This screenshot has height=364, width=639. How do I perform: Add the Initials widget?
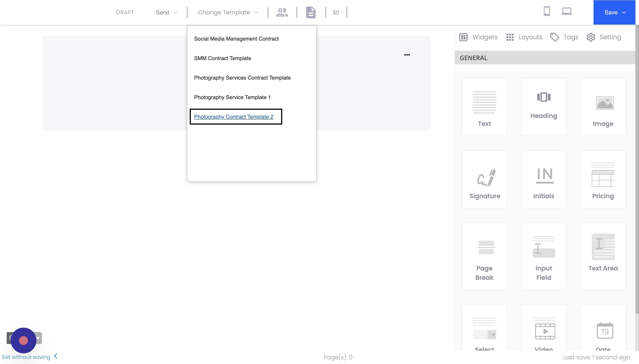coord(543,179)
